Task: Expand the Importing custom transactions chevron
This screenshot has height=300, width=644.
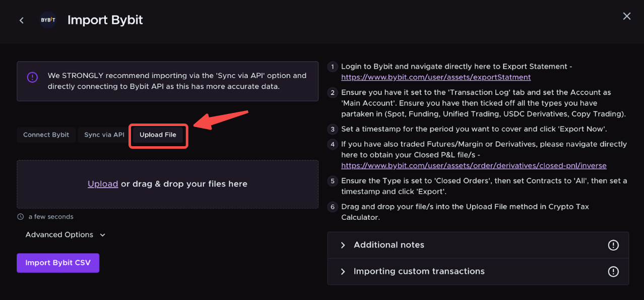Action: 343,272
